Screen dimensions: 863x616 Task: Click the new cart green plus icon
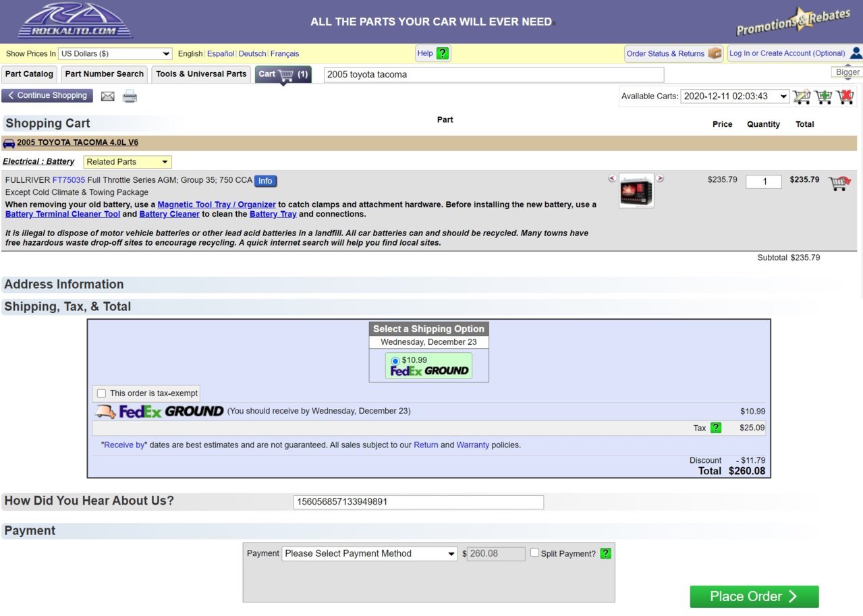[x=823, y=96]
